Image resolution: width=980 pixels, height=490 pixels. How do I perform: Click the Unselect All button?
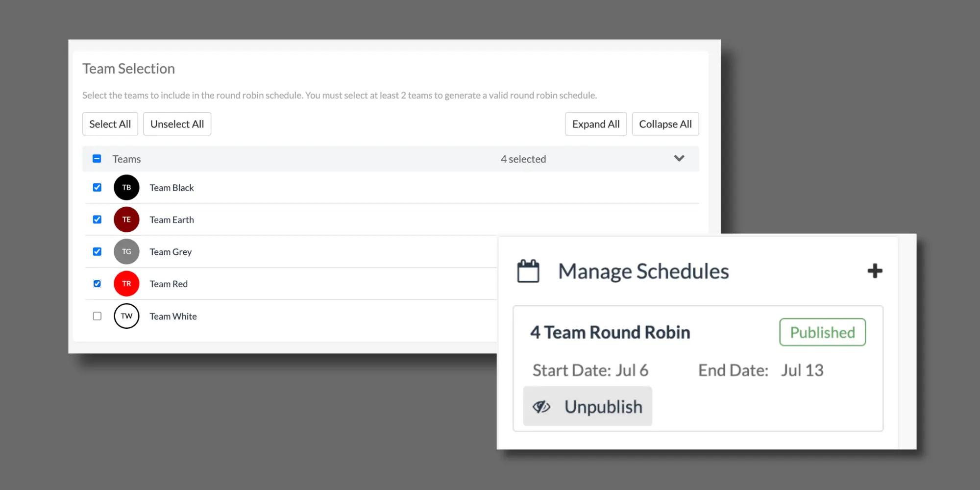tap(177, 124)
